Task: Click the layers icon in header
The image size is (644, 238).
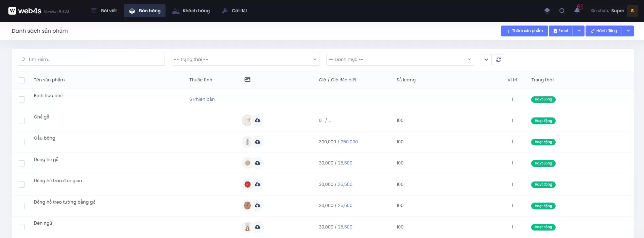Action: (547, 11)
